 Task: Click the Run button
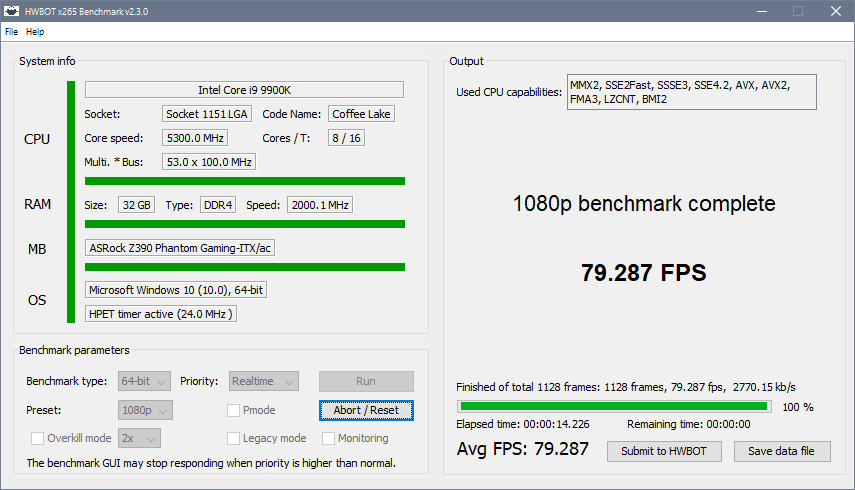pos(366,382)
